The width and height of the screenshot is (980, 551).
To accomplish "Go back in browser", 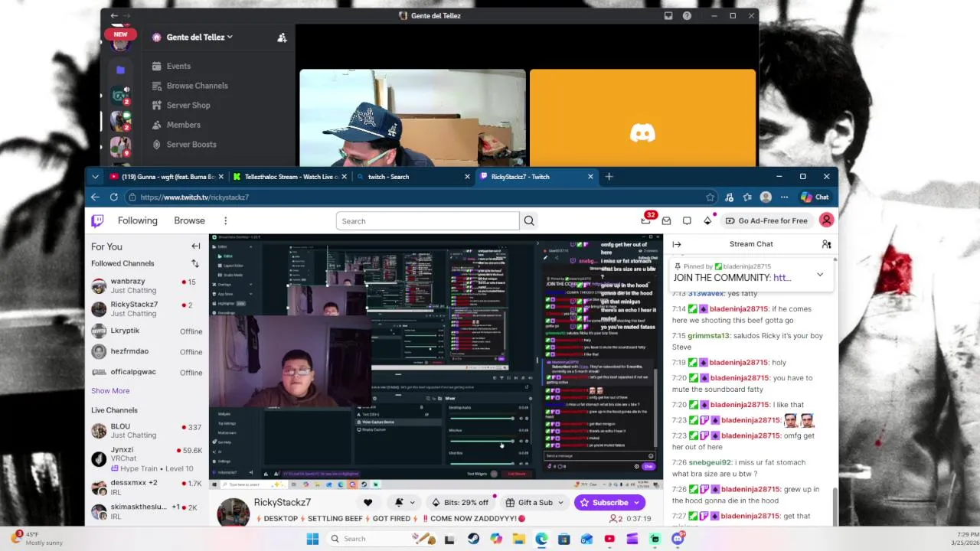I will (x=95, y=197).
